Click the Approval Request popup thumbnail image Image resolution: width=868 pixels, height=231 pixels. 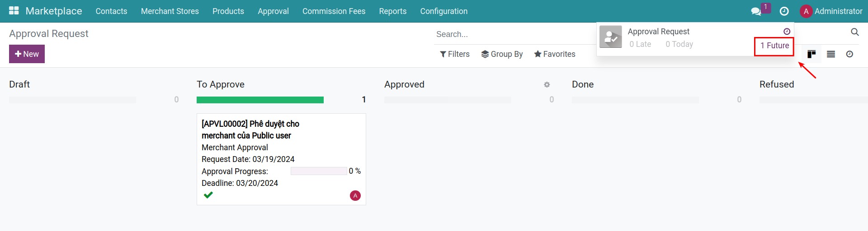click(611, 37)
